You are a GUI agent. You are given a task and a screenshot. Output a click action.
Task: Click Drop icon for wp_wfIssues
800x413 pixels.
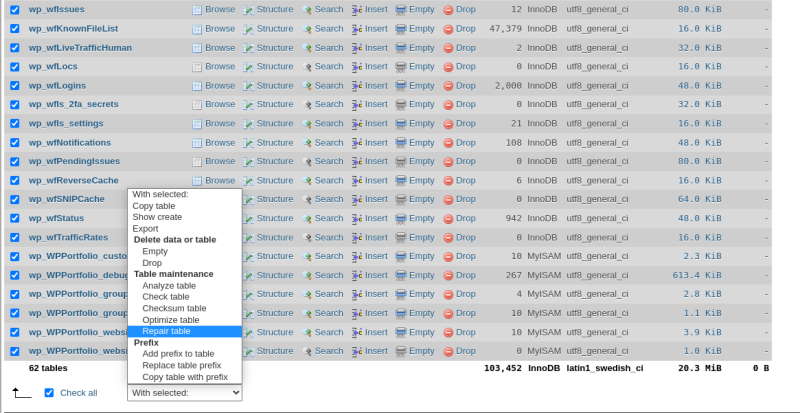448,10
